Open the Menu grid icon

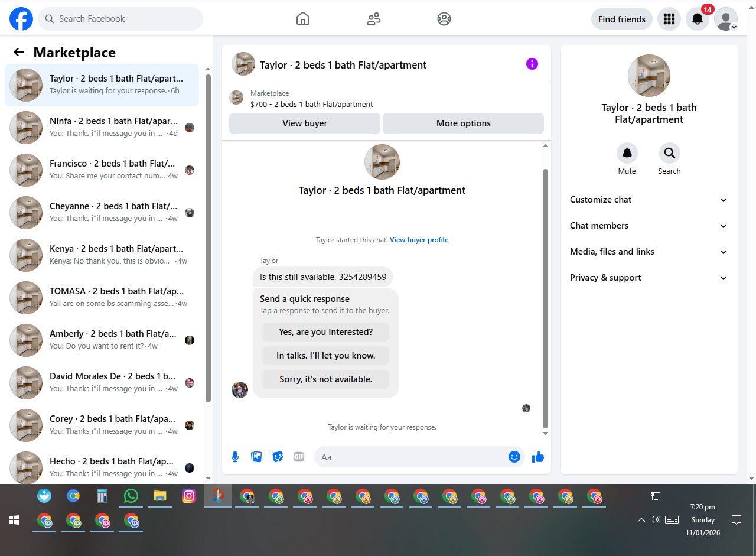[669, 19]
